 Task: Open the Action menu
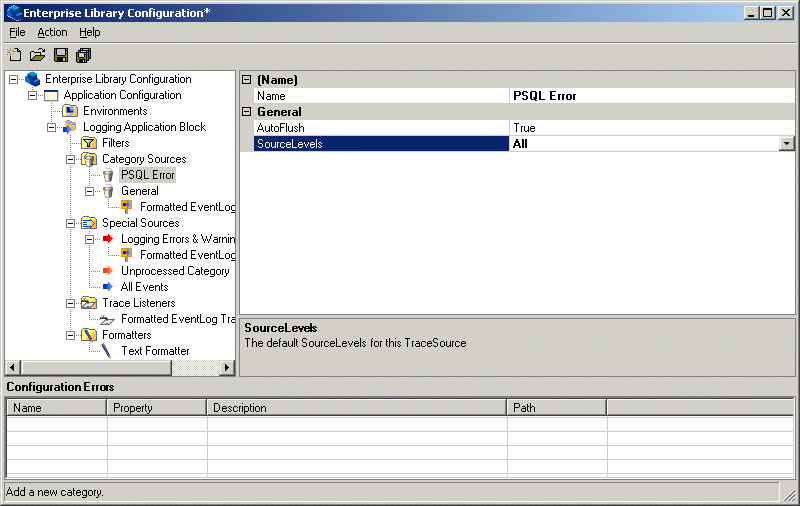tap(52, 32)
